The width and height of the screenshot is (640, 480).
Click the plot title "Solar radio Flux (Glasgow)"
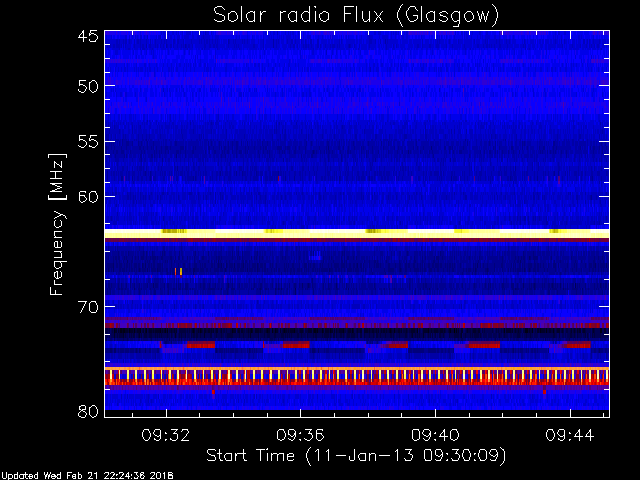356,16
